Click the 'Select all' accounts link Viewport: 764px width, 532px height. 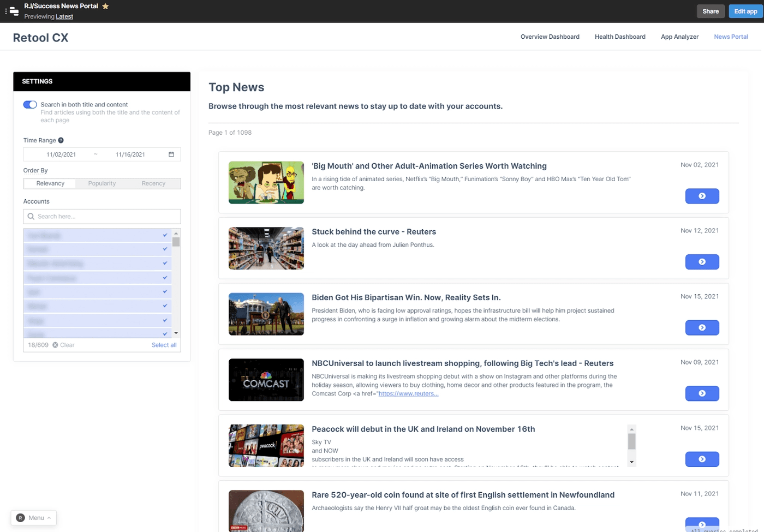click(164, 345)
